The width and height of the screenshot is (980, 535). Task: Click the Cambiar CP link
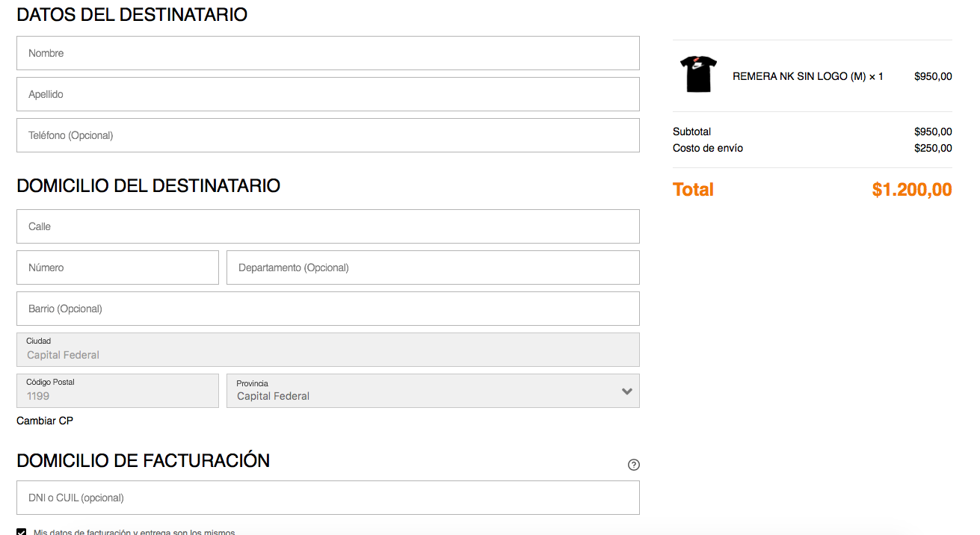pos(45,421)
